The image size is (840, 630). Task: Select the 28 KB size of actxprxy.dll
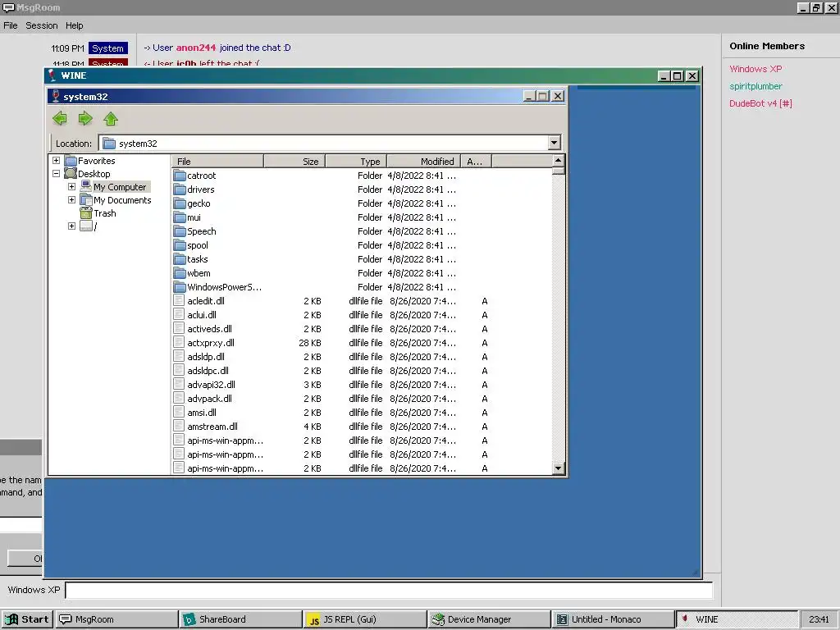[x=309, y=342]
